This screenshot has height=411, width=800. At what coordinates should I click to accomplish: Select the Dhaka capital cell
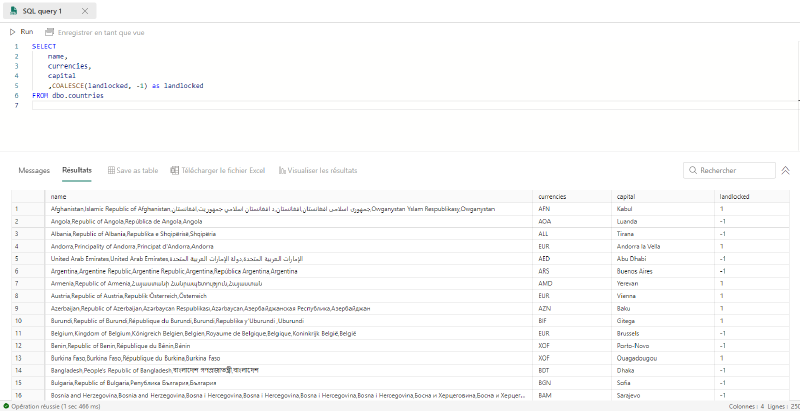tap(663, 371)
